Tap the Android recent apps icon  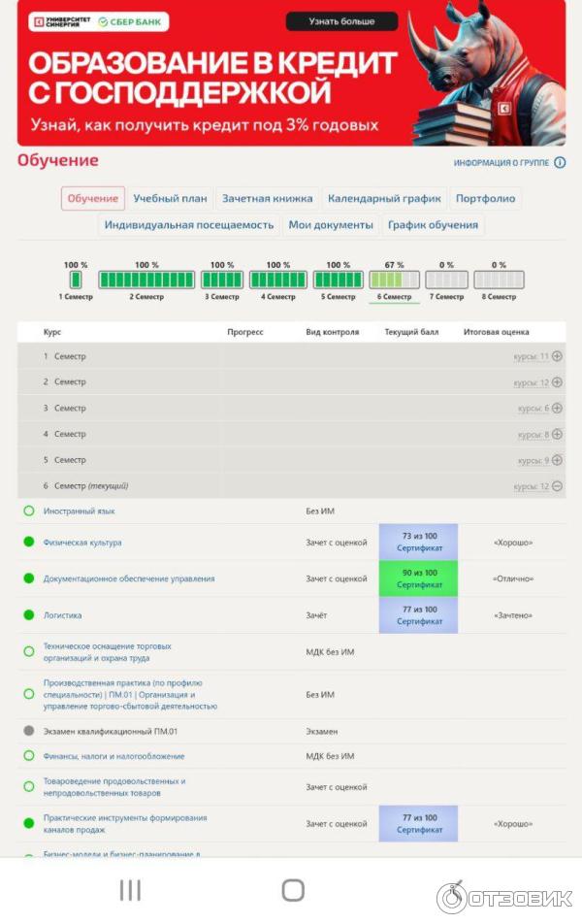coord(130,890)
